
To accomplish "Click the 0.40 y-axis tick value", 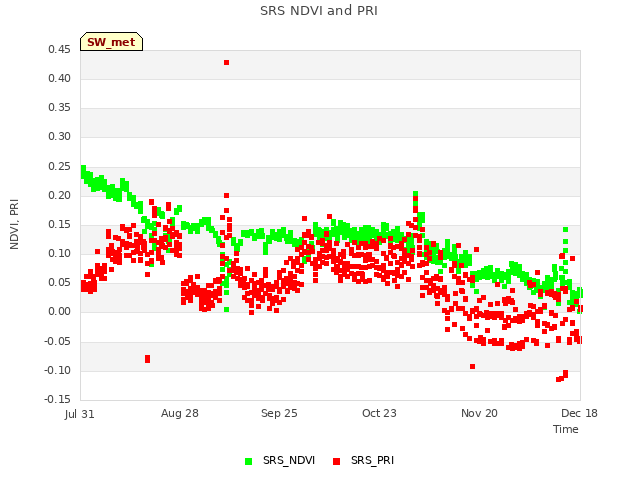I will click(x=59, y=78).
